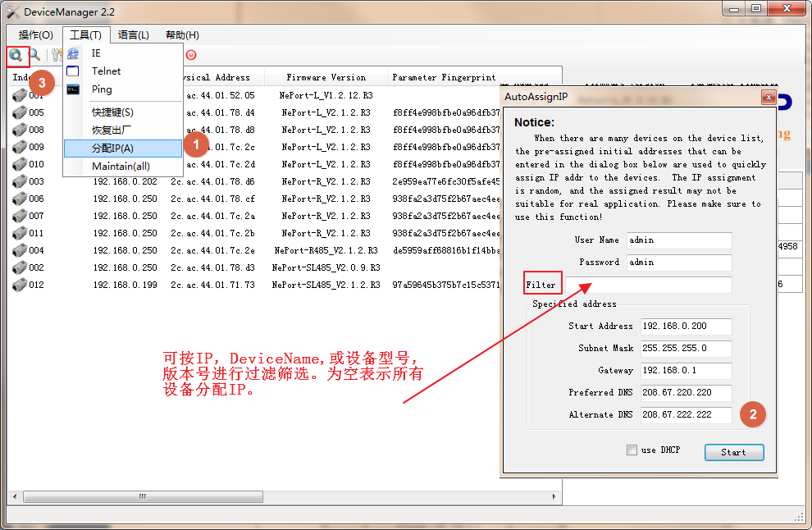Select device 005 in the device list

pyautogui.click(x=37, y=112)
